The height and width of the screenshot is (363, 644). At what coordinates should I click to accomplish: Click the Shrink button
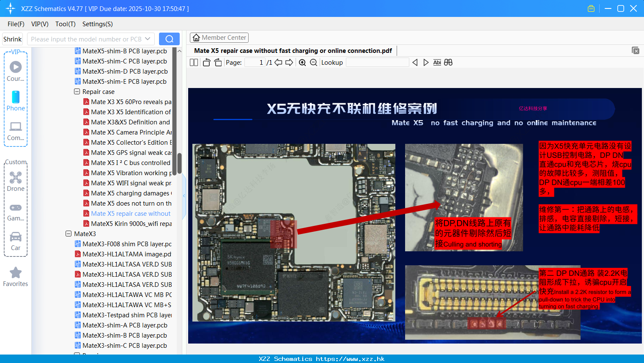(12, 39)
